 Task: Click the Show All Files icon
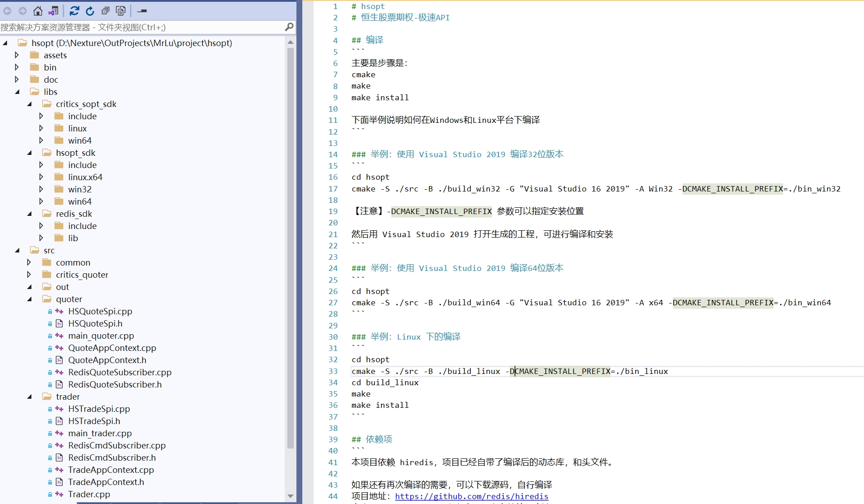[121, 11]
